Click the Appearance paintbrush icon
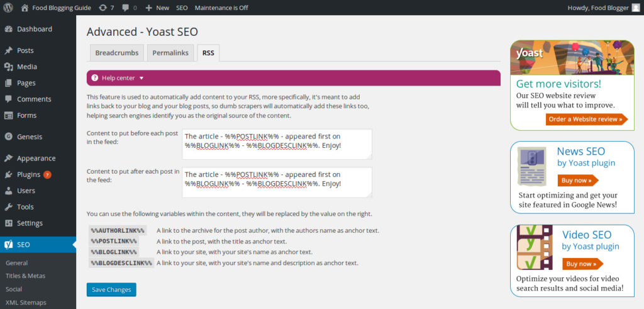 [x=9, y=158]
